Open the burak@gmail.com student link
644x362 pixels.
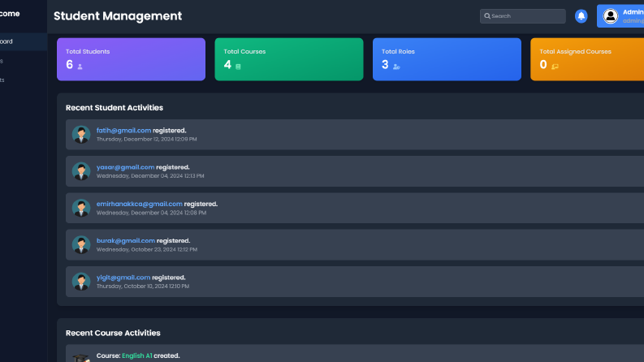[x=126, y=240]
